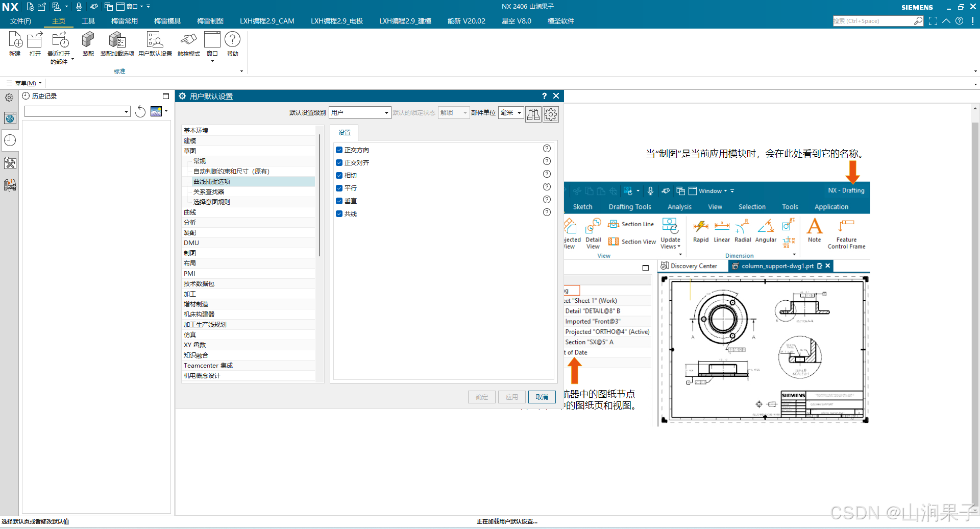This screenshot has width=980, height=529.
Task: Open the history panel filter combo box
Action: point(78,112)
